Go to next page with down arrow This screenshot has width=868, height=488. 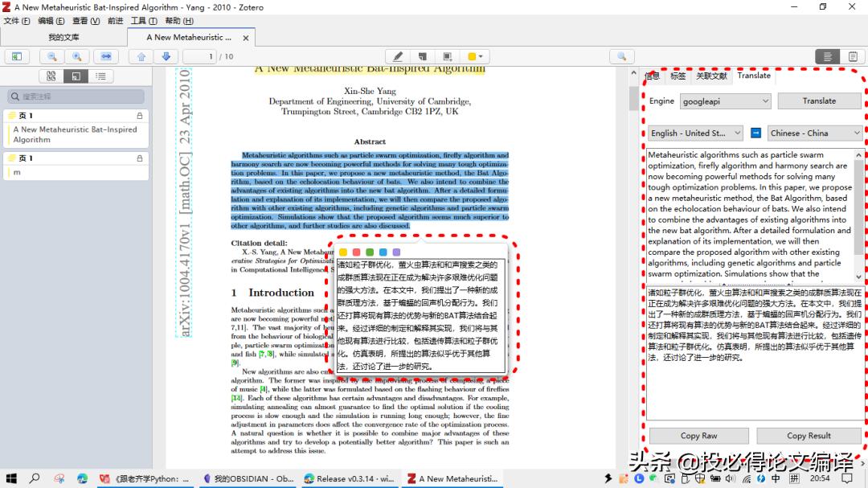point(166,56)
